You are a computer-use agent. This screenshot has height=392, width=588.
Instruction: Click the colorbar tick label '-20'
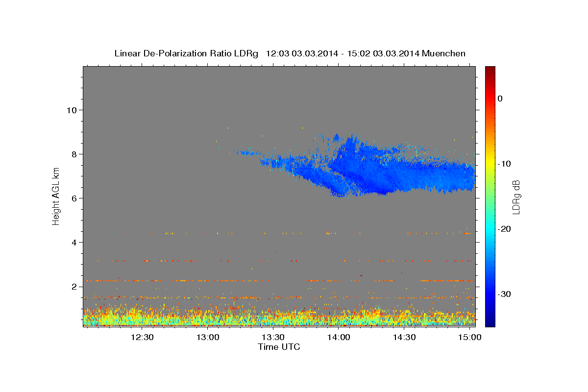coord(504,229)
